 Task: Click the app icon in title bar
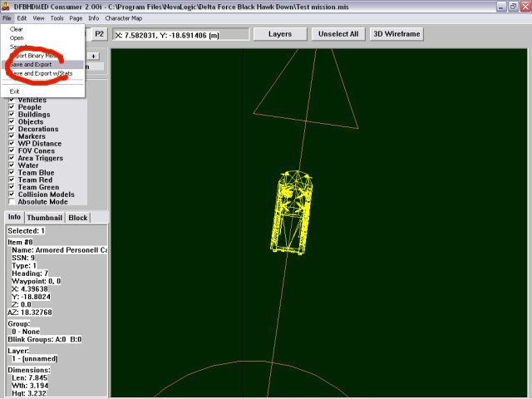coord(6,5)
